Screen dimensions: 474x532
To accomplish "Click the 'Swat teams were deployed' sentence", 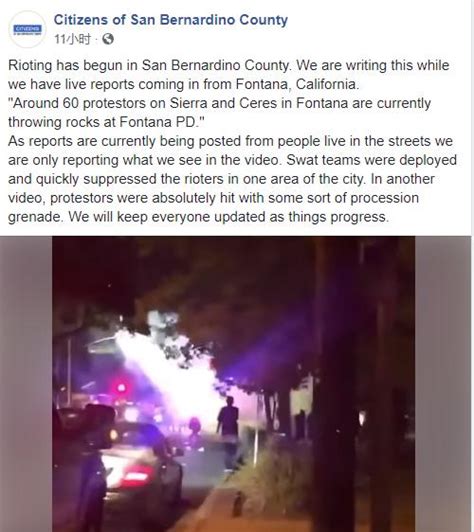I will click(x=372, y=160).
